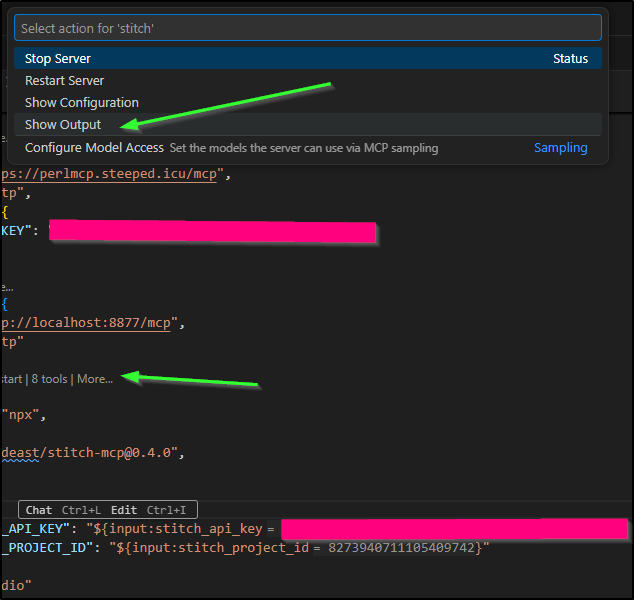634x600 pixels.
Task: Click the redacted stitch API key value
Action: click(x=453, y=528)
